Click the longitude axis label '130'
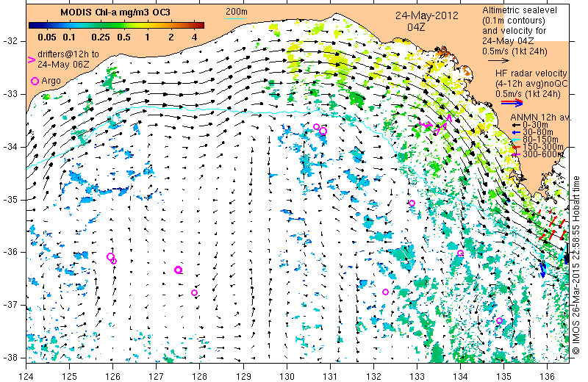 pyautogui.click(x=287, y=375)
